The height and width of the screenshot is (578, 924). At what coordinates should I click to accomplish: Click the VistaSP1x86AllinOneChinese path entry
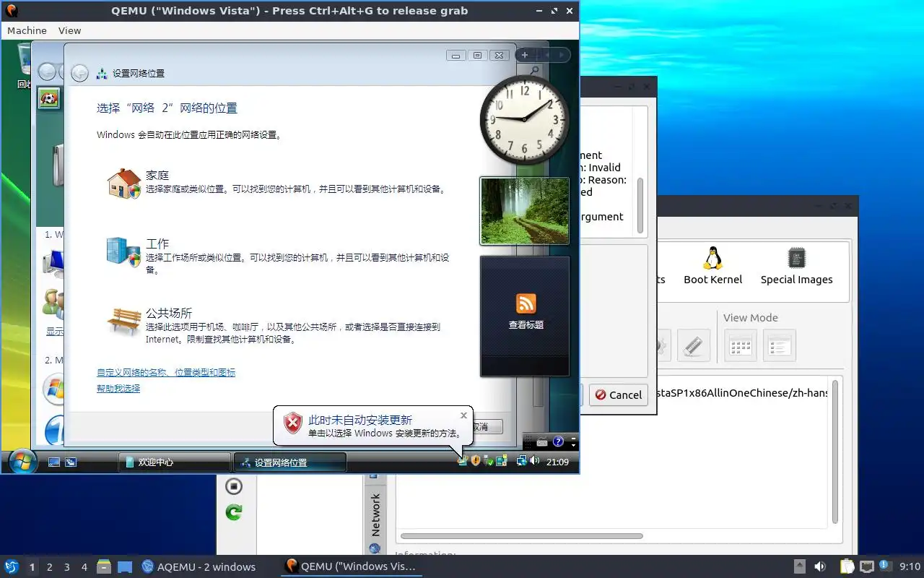pos(743,394)
